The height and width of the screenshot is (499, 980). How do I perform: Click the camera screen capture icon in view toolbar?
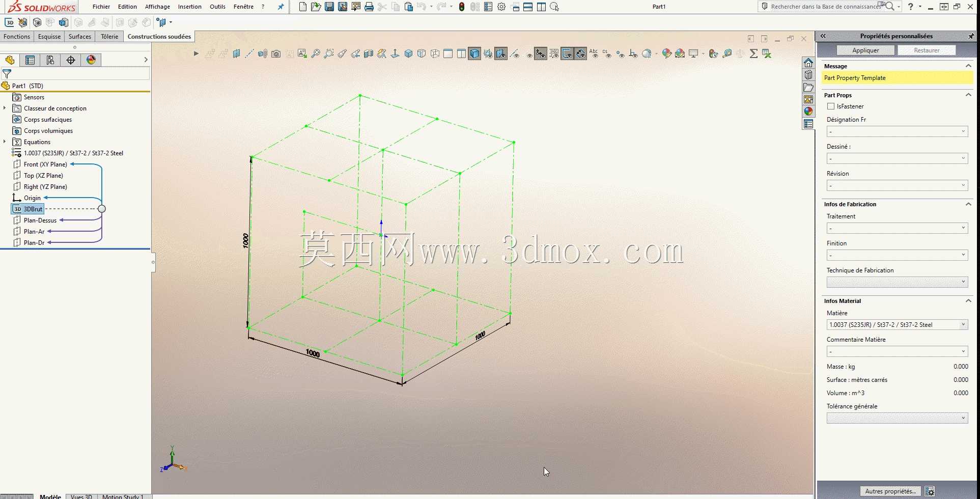pyautogui.click(x=276, y=53)
